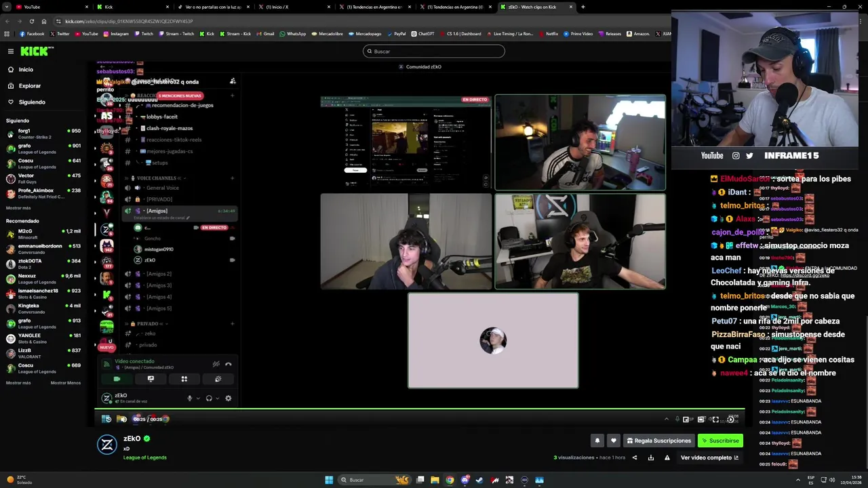The width and height of the screenshot is (868, 488).
Task: Toggle the heart follow button
Action: point(614,441)
